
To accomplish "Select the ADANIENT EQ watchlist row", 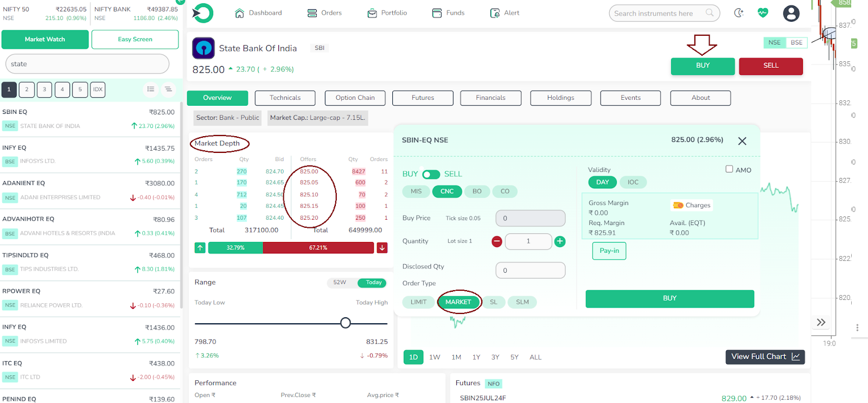I will 89,190.
